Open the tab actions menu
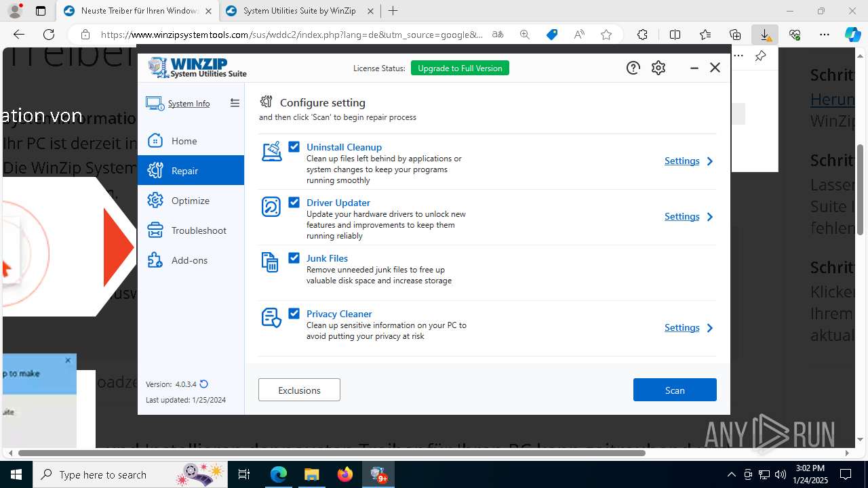 (41, 11)
